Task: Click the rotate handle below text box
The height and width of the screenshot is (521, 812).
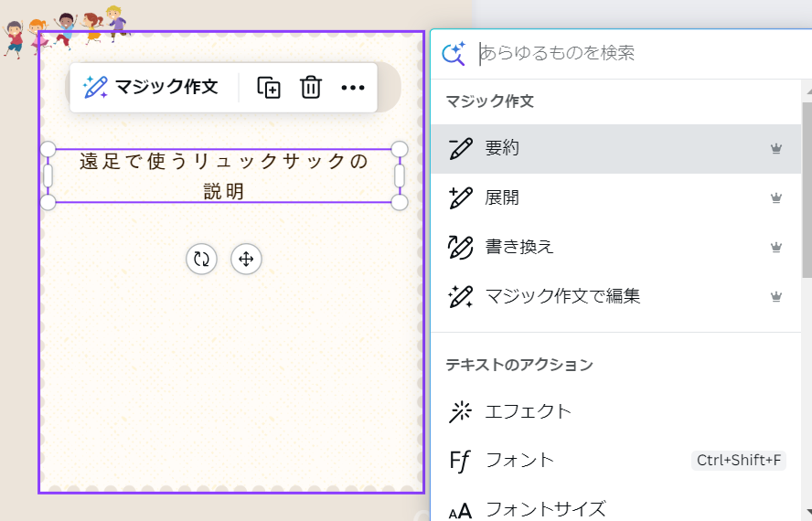Action: click(x=201, y=259)
